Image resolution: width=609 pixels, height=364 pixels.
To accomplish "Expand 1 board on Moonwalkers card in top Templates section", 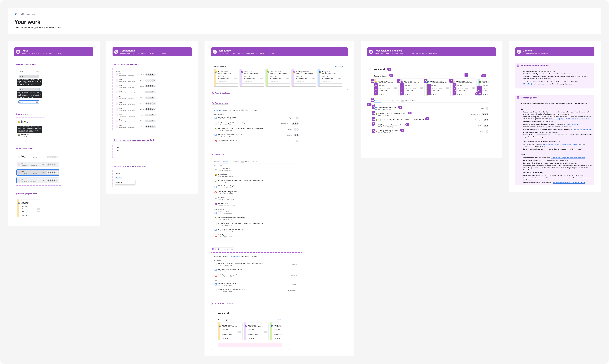I will pyautogui.click(x=247, y=85).
